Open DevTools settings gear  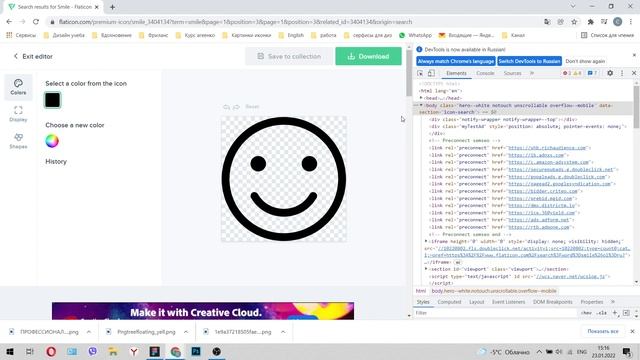pyautogui.click(x=610, y=73)
